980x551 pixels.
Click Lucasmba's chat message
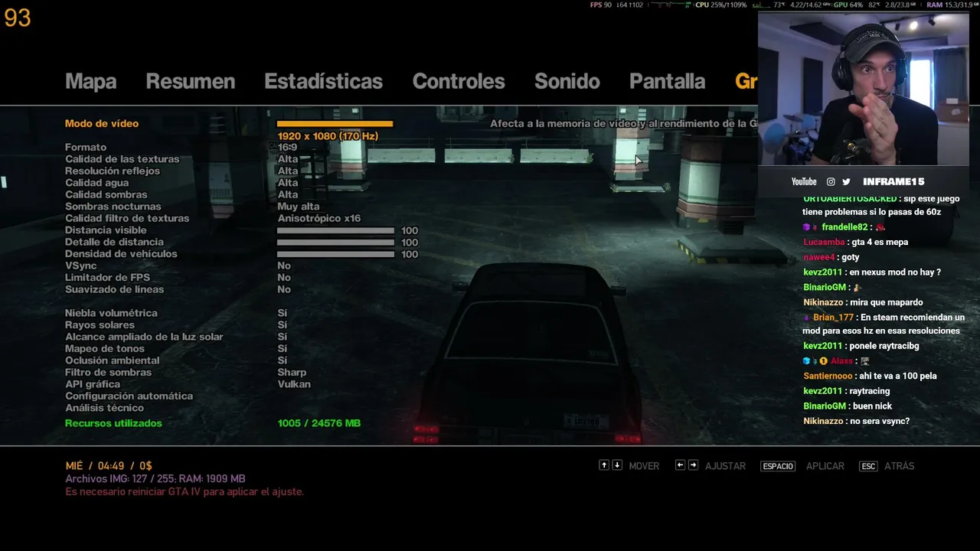coord(855,242)
